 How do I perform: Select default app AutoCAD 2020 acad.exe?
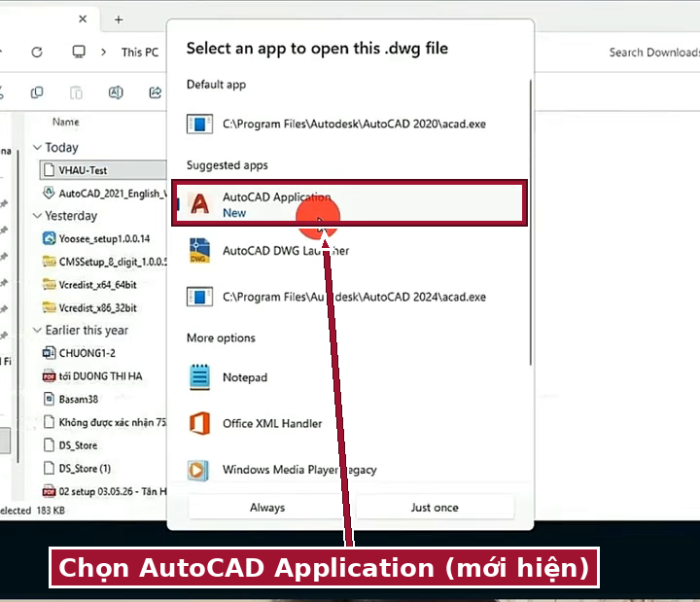pyautogui.click(x=350, y=124)
